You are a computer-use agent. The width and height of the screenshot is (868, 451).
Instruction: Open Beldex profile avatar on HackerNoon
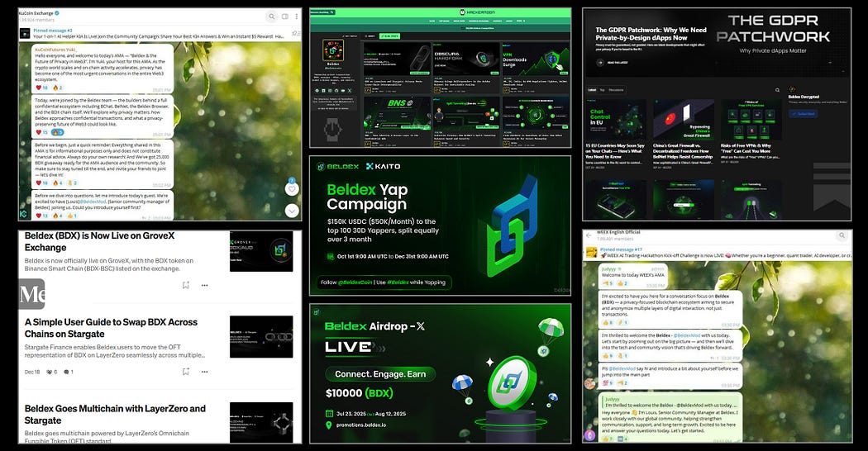tap(333, 50)
